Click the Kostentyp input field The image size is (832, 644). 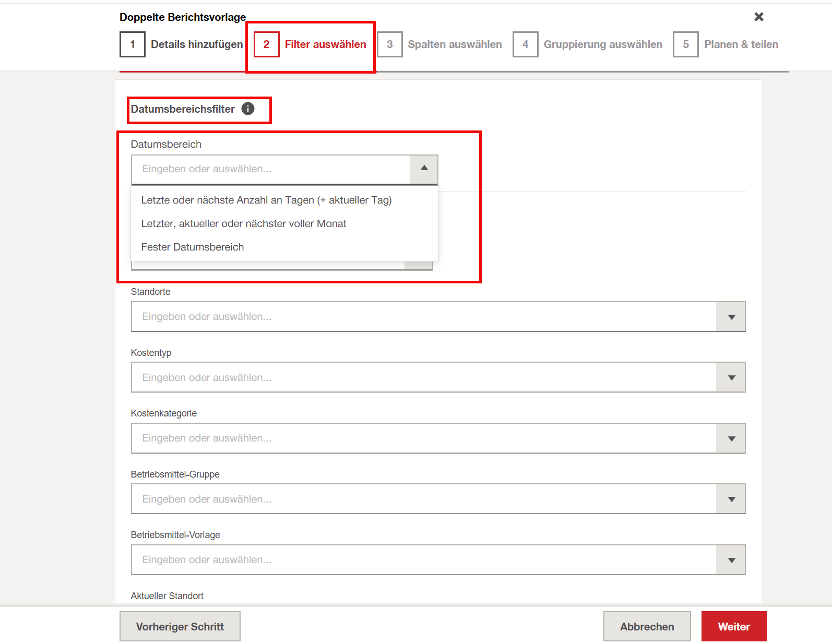coord(423,377)
